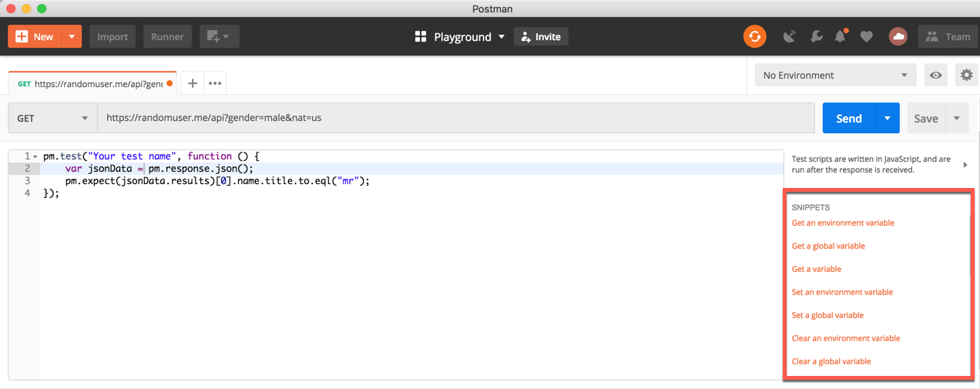Click the satellite capture requests icon

pos(790,36)
